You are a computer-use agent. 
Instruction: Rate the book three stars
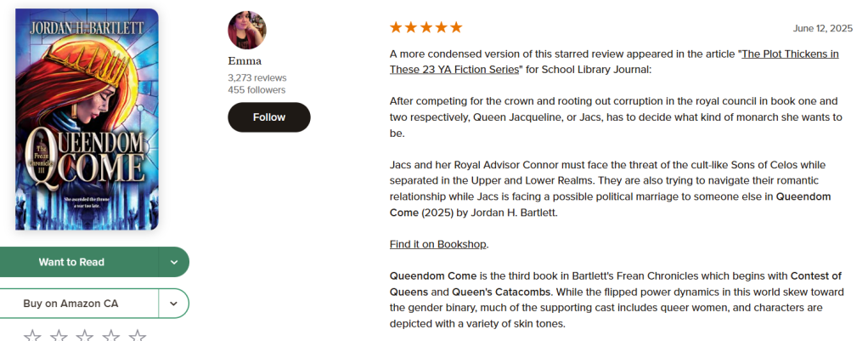click(85, 336)
